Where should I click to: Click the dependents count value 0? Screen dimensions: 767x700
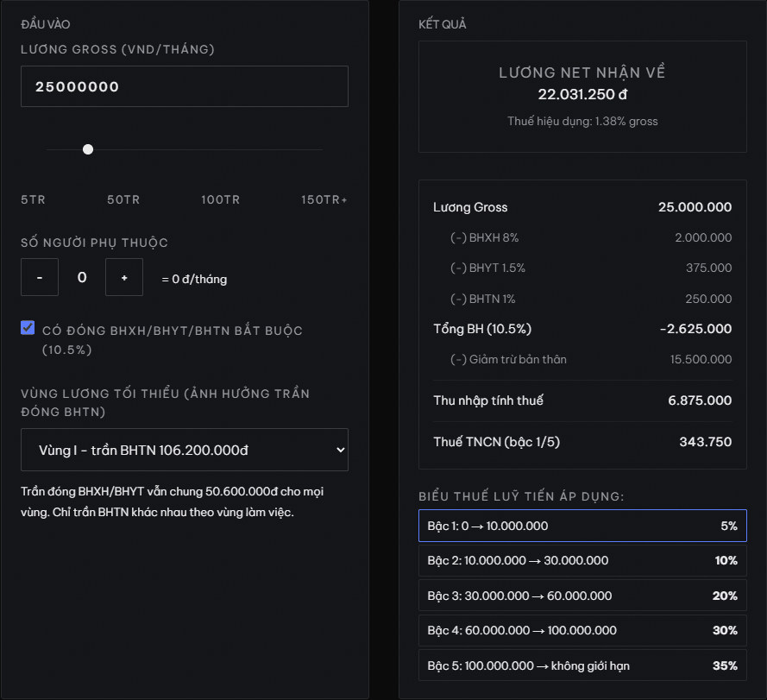[82, 277]
